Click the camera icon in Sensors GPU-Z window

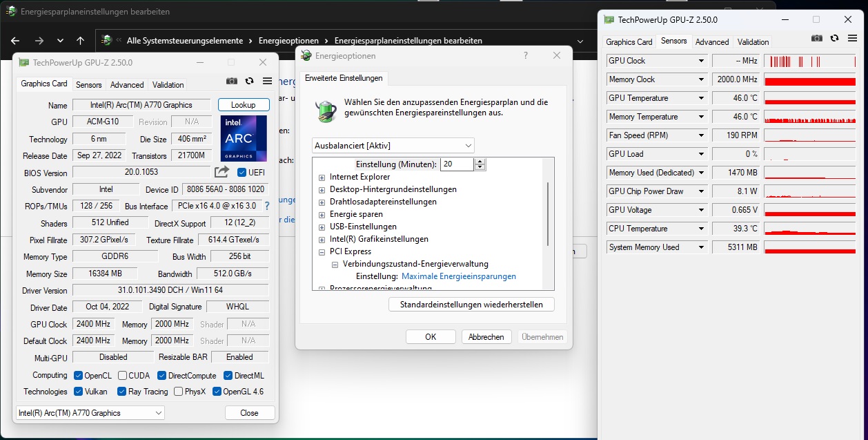pyautogui.click(x=817, y=38)
